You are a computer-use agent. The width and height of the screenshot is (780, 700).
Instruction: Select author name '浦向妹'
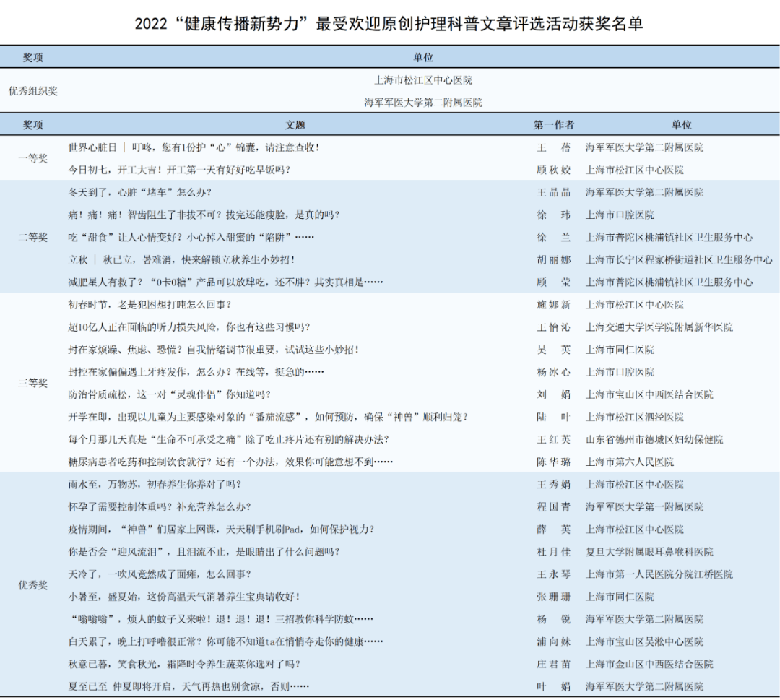(554, 641)
